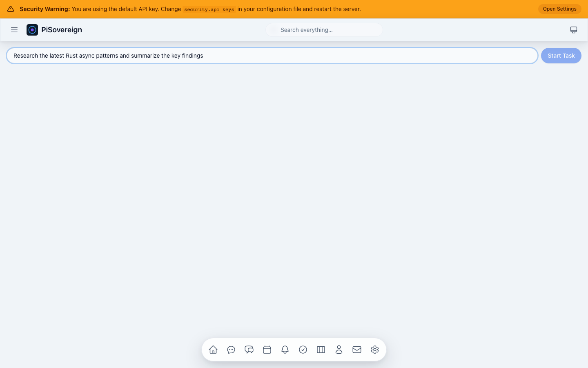Select the Rust async task prompt text

(x=108, y=56)
